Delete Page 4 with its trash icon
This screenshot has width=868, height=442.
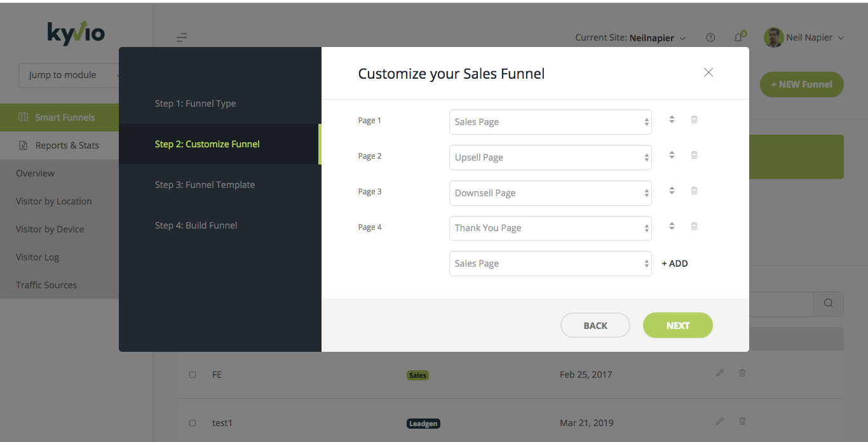694,226
